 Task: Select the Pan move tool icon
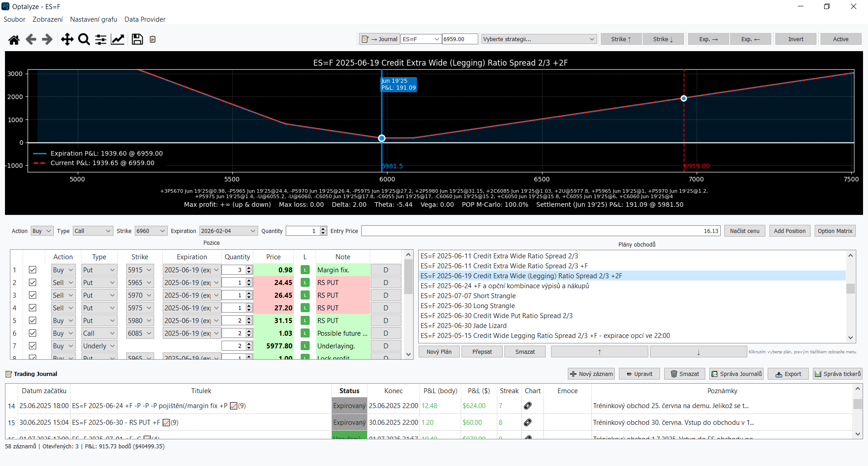[x=67, y=40]
